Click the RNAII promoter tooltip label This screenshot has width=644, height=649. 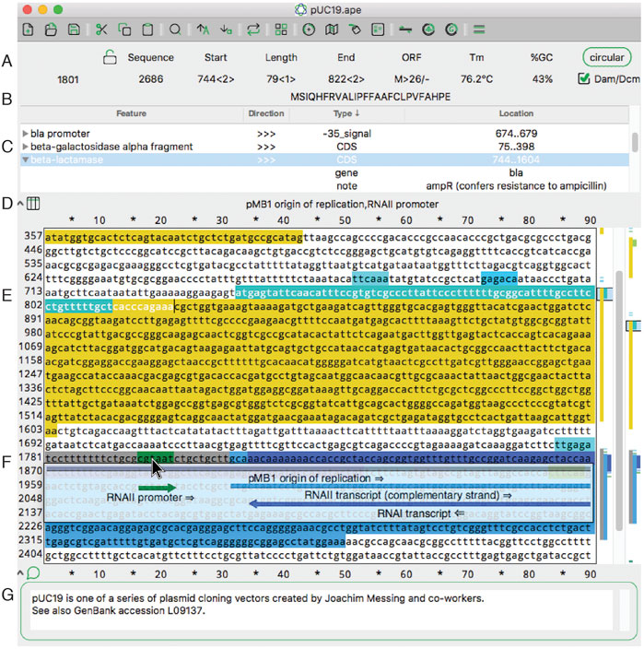coord(150,498)
